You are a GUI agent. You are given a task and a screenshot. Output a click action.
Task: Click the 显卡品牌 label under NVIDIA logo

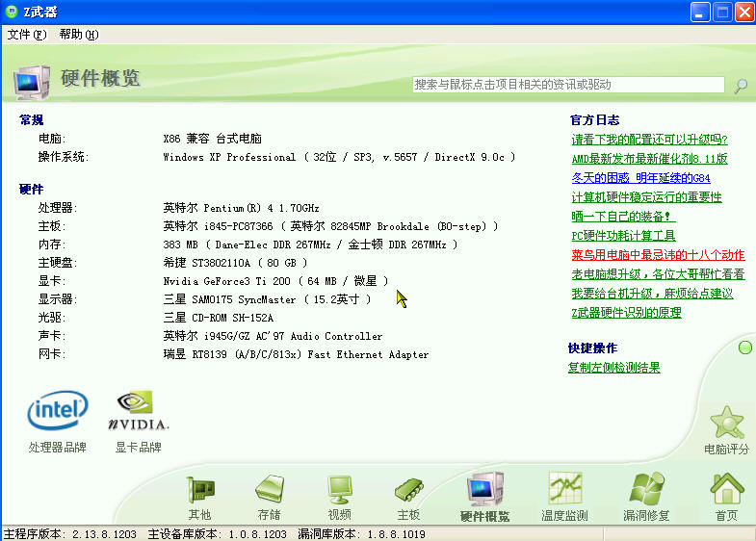[x=138, y=448]
